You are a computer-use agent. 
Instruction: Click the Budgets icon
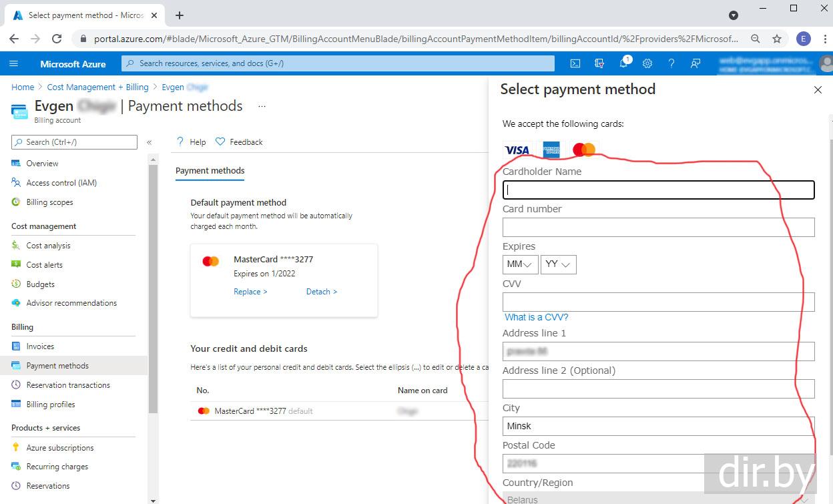16,284
